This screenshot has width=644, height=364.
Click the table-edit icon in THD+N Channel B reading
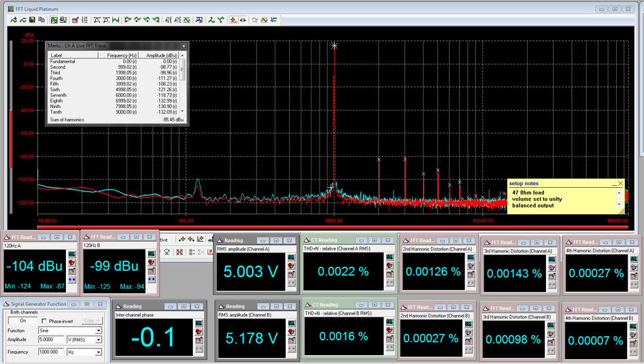click(x=390, y=339)
